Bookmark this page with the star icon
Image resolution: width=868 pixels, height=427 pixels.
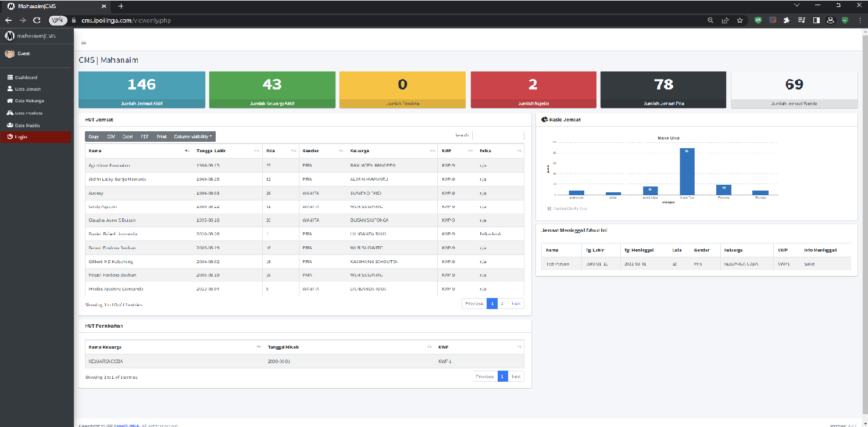pos(740,20)
